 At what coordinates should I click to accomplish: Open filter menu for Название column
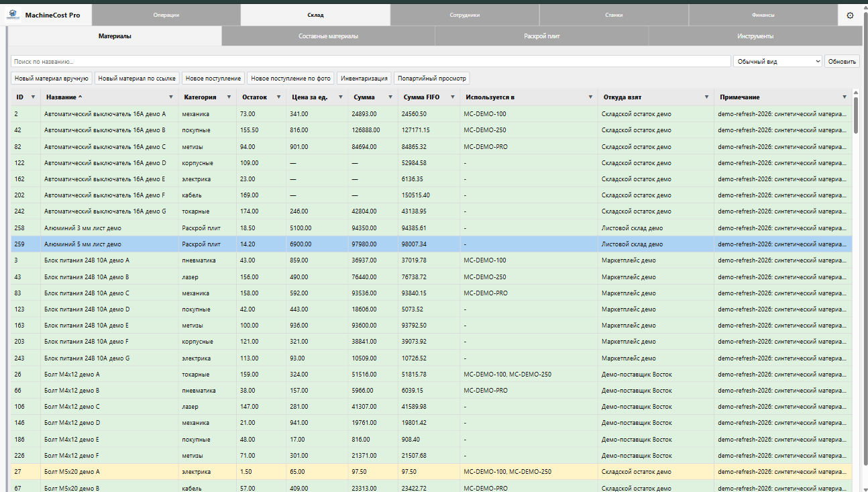coord(170,97)
